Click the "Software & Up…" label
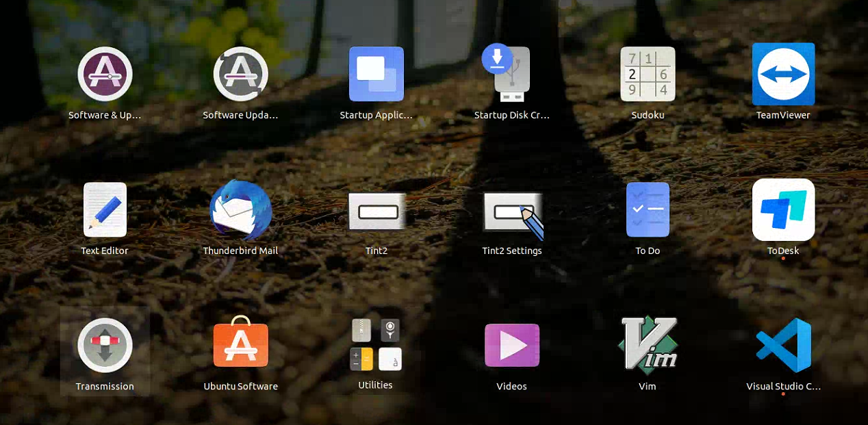The image size is (868, 425). coord(105,115)
